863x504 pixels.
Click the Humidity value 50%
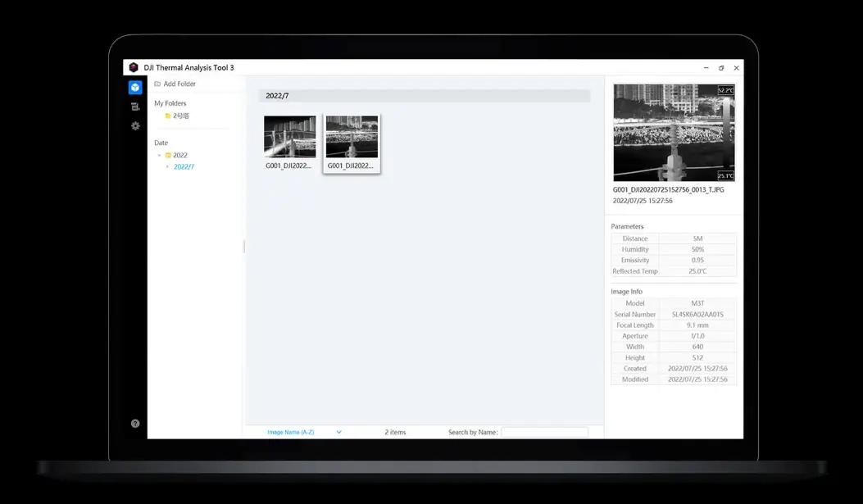point(697,250)
